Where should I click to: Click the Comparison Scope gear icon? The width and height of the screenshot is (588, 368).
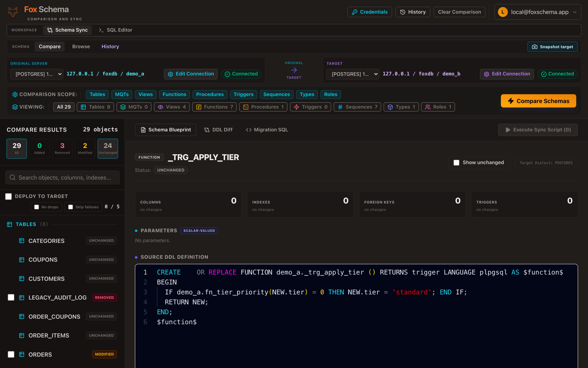point(15,95)
